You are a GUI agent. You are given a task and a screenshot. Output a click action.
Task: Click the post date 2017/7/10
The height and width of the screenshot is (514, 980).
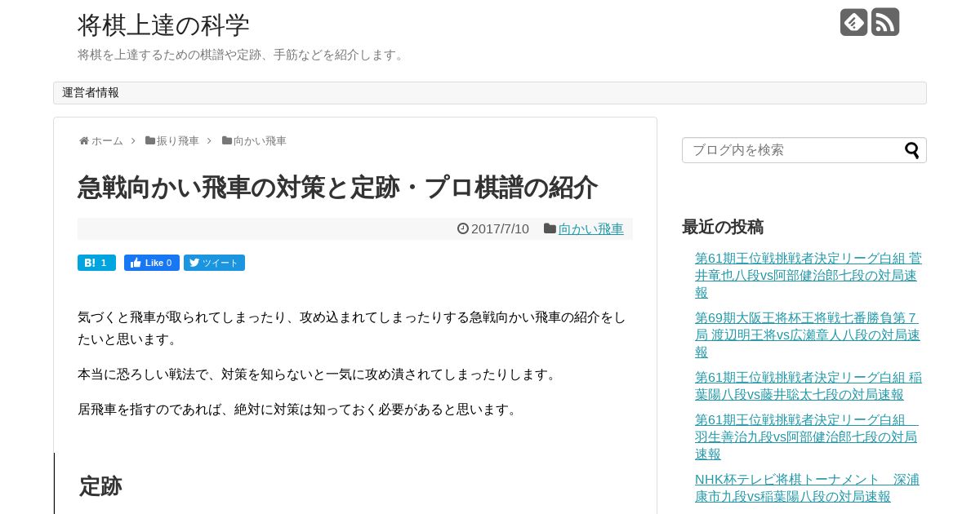click(500, 229)
